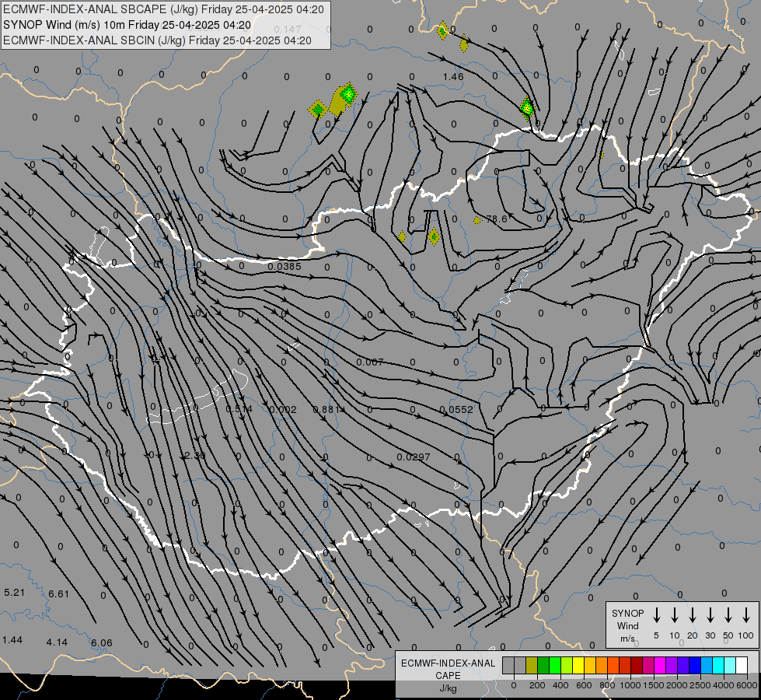This screenshot has height=700, width=761.
Task: Click the 6.06 value in lower left
Action: pyautogui.click(x=101, y=642)
